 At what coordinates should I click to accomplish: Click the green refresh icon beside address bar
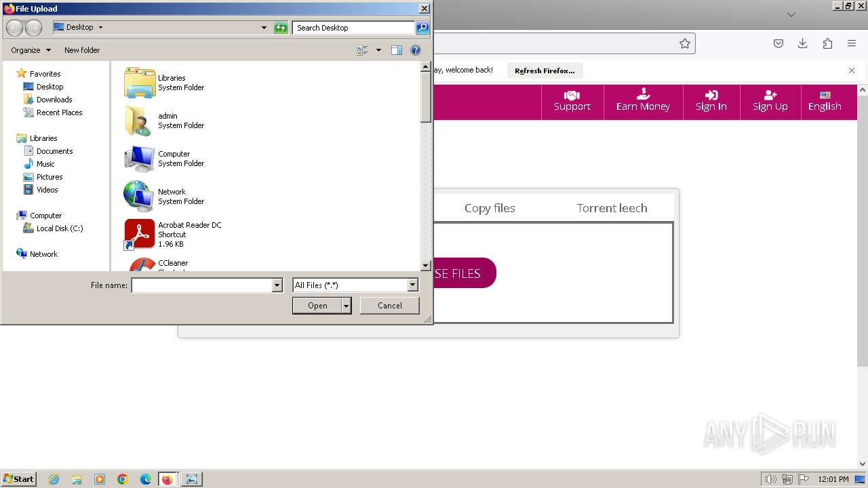tap(281, 28)
